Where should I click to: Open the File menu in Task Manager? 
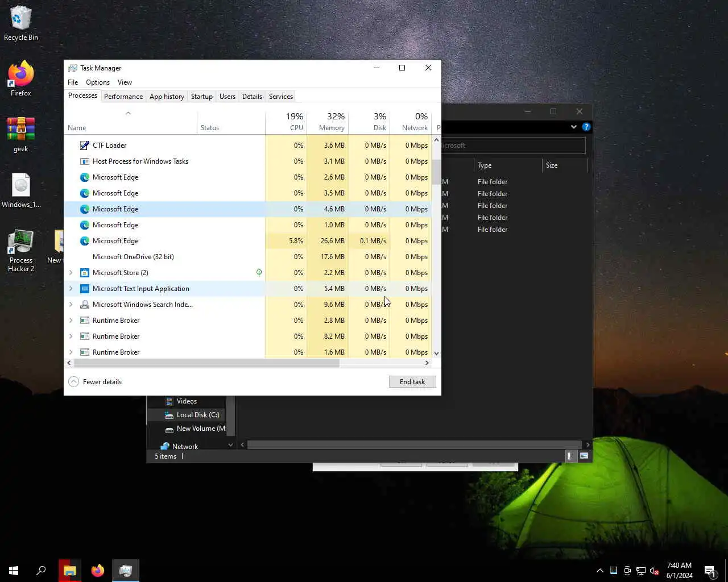tap(73, 82)
